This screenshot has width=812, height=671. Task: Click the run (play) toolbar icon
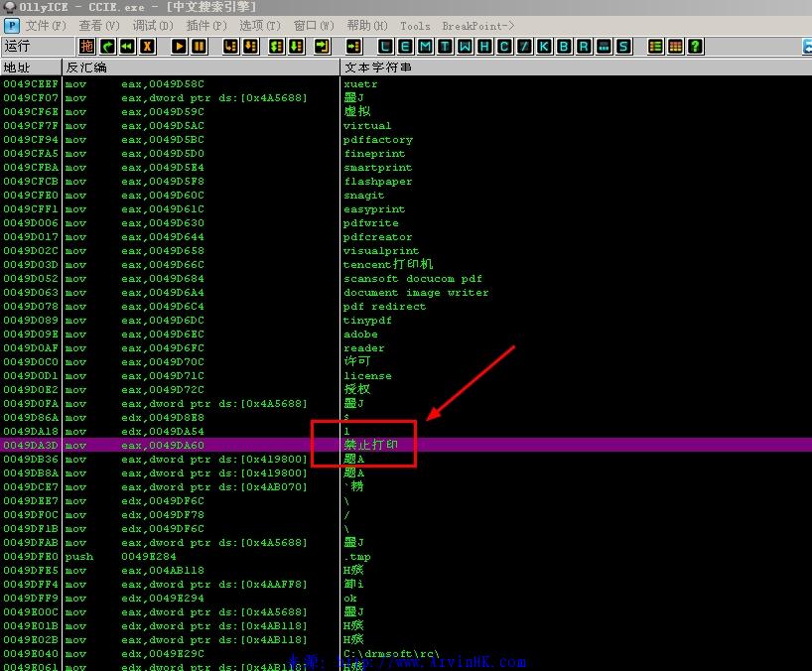[179, 47]
